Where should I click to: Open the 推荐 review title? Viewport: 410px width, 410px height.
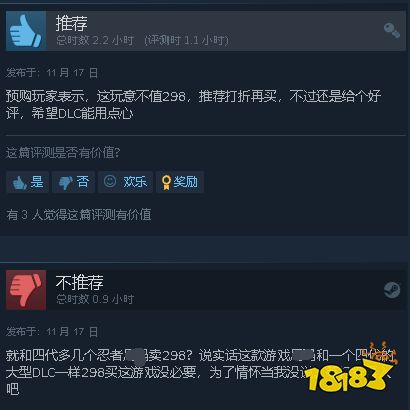pos(72,23)
